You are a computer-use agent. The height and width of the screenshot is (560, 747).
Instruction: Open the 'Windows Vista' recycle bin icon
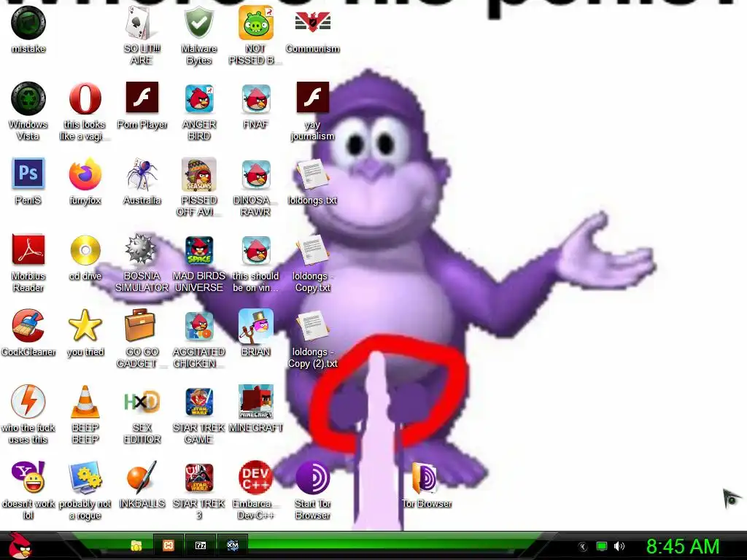point(28,98)
